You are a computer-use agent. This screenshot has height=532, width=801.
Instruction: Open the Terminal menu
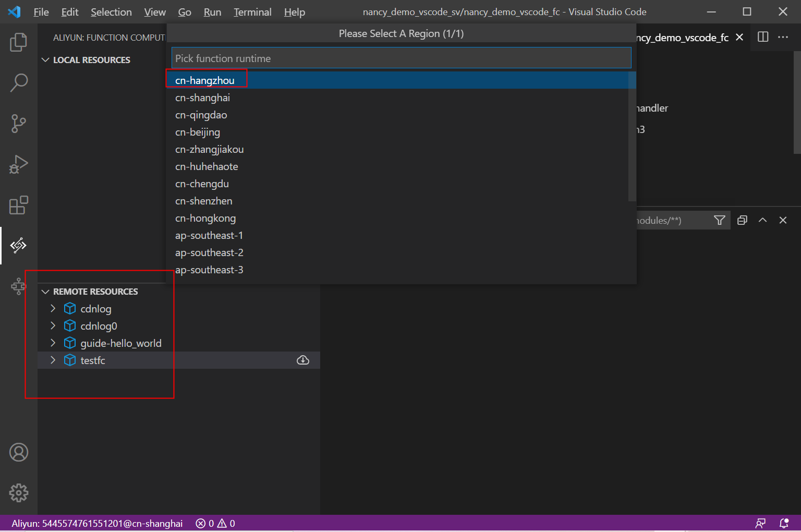coord(252,12)
